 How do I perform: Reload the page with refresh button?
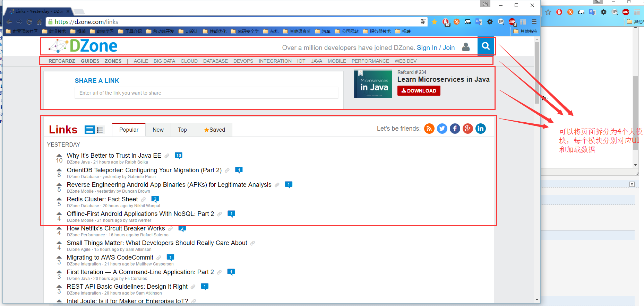[x=29, y=22]
